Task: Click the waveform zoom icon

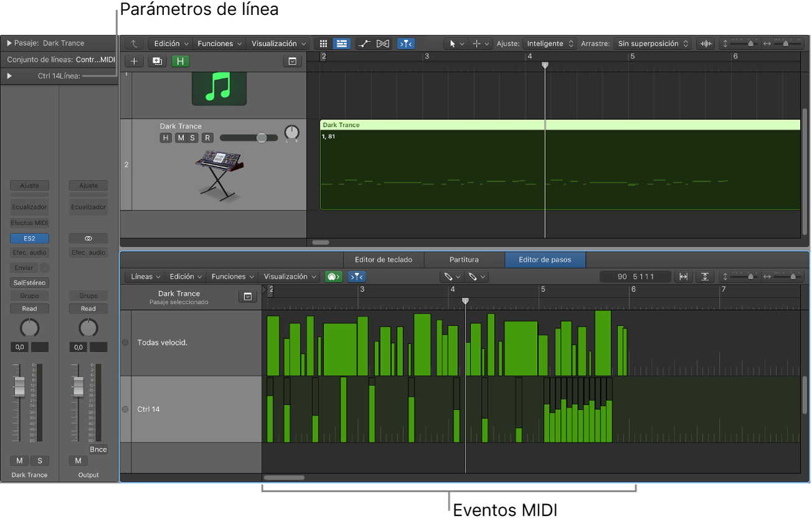Action: 705,44
